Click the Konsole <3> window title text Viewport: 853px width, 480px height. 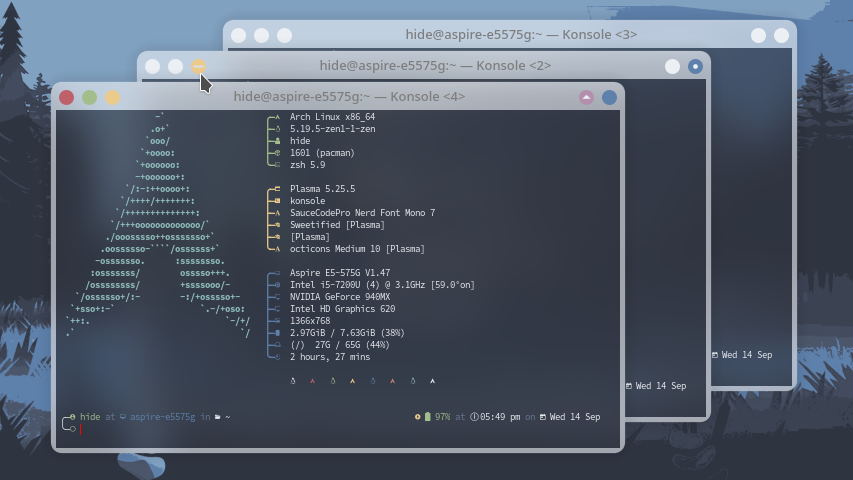tap(521, 34)
